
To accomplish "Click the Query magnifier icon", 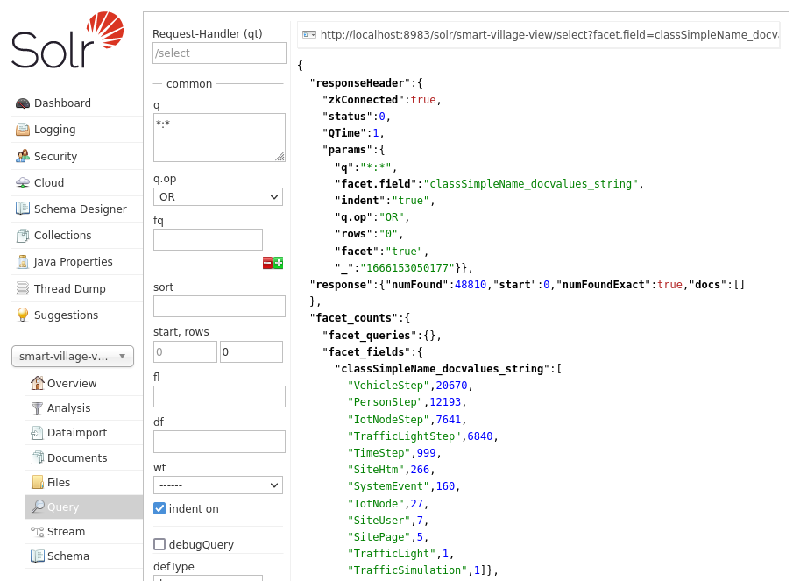I will [x=38, y=507].
